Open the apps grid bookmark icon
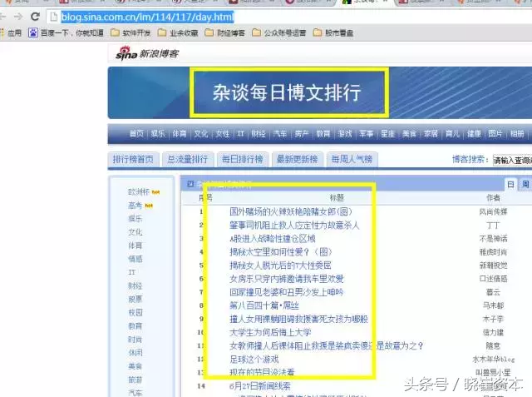 [9, 33]
